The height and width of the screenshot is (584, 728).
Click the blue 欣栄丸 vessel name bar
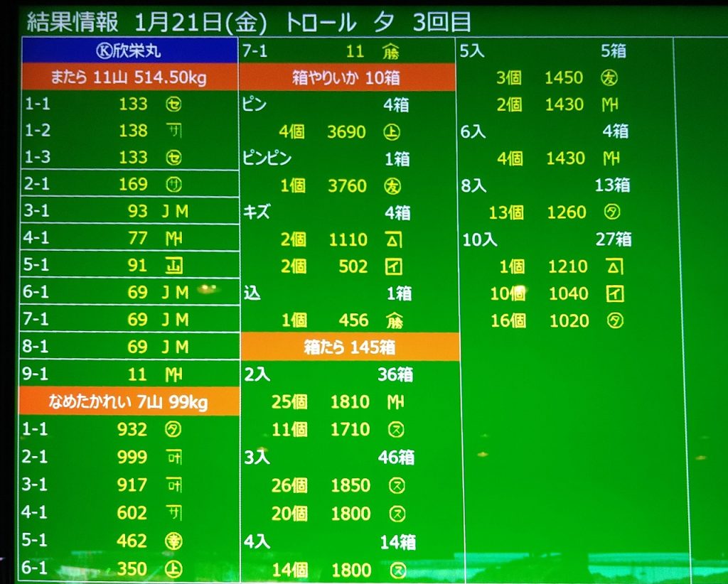click(129, 51)
